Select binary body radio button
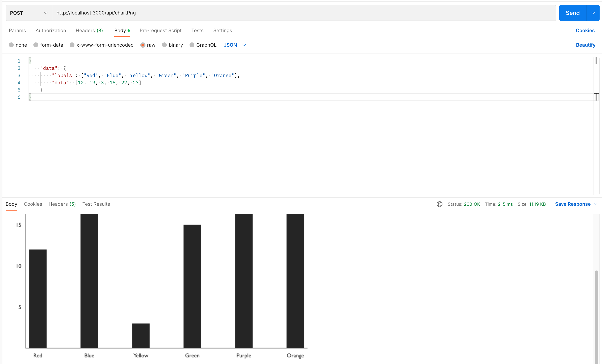This screenshot has width=602, height=364. (164, 45)
